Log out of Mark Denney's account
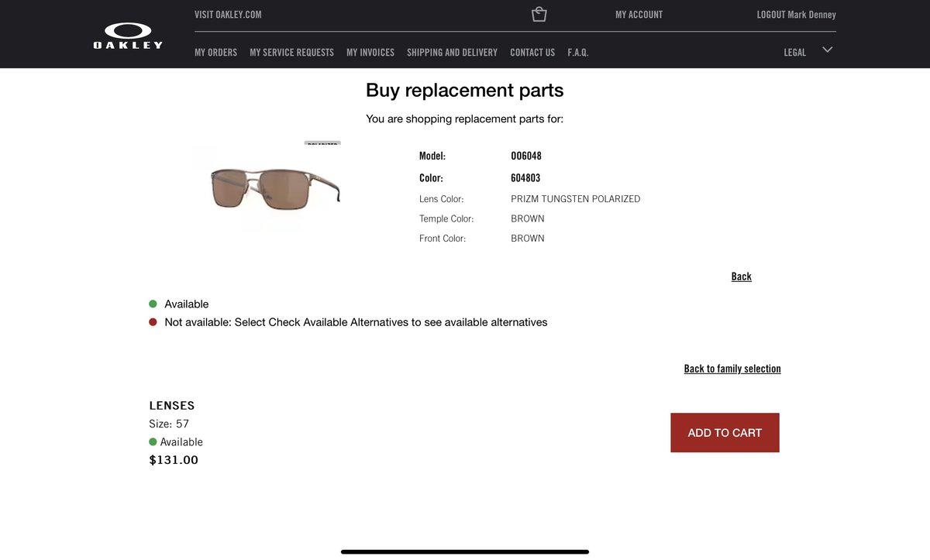The width and height of the screenshot is (930, 560). (796, 15)
